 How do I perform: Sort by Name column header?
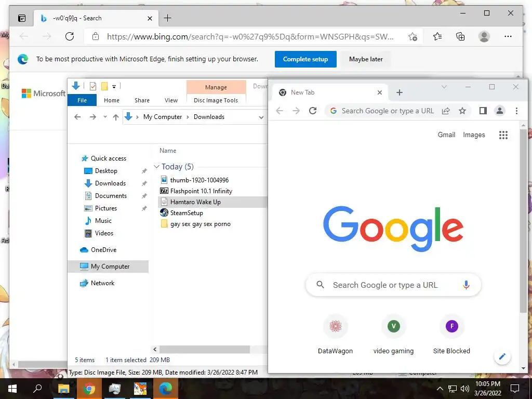[x=168, y=151]
